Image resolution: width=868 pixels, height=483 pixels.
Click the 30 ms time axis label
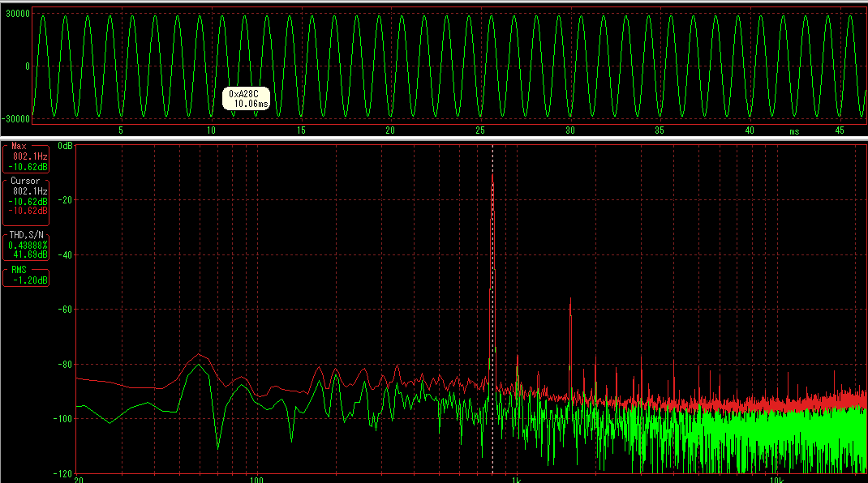point(570,130)
